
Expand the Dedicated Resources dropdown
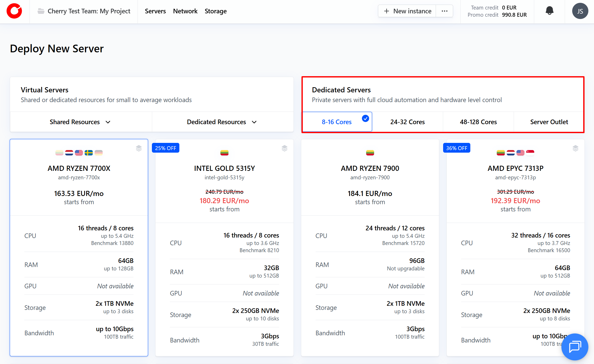[x=222, y=122]
